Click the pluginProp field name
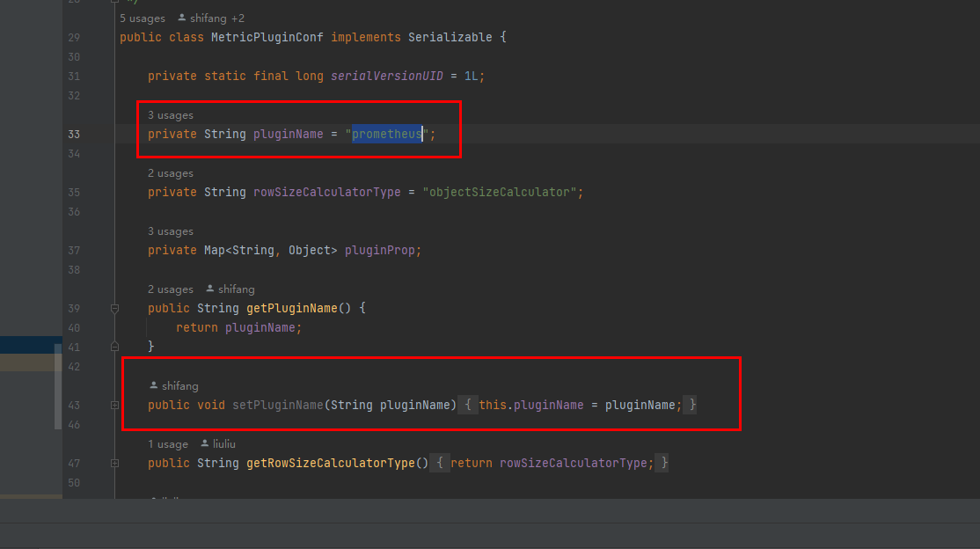This screenshot has width=980, height=549. pos(380,250)
